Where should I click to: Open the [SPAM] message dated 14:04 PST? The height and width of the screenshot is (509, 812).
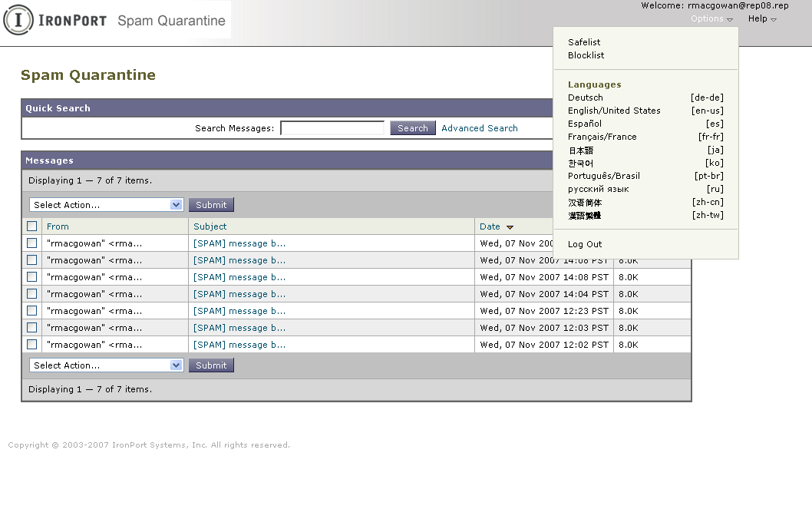click(x=239, y=293)
